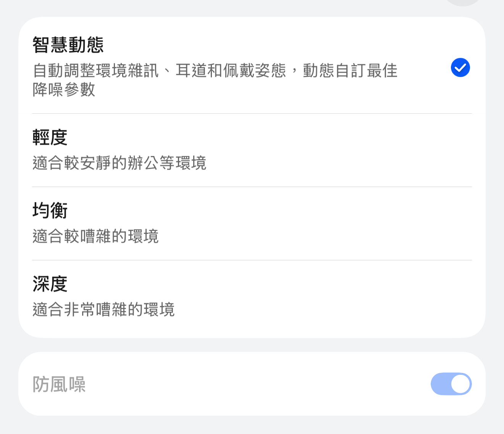
Task: Click the 降噪參數 text line
Action: pyautogui.click(x=64, y=90)
